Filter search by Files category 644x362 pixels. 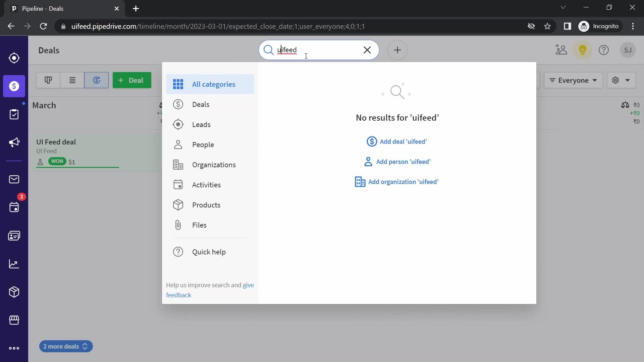click(x=210, y=225)
